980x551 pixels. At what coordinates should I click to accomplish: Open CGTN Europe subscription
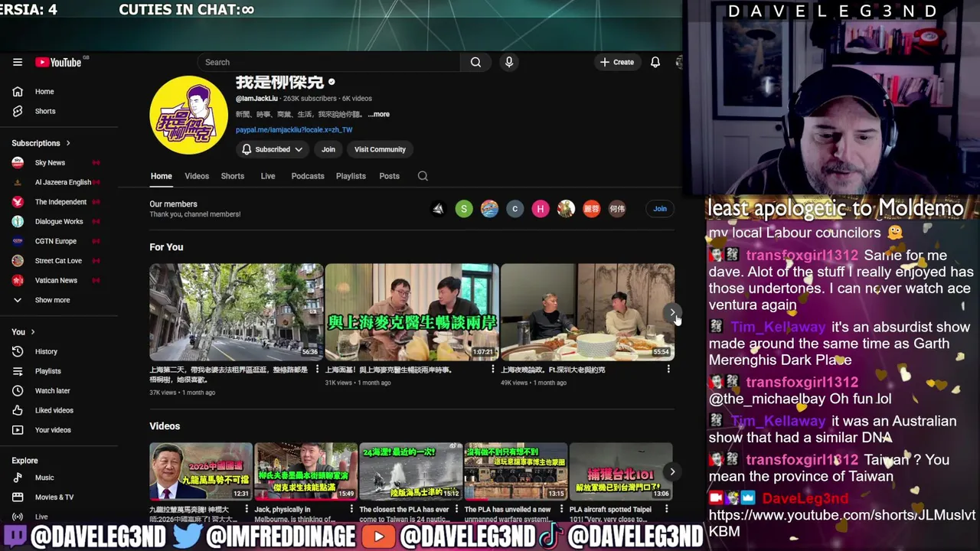coord(57,241)
